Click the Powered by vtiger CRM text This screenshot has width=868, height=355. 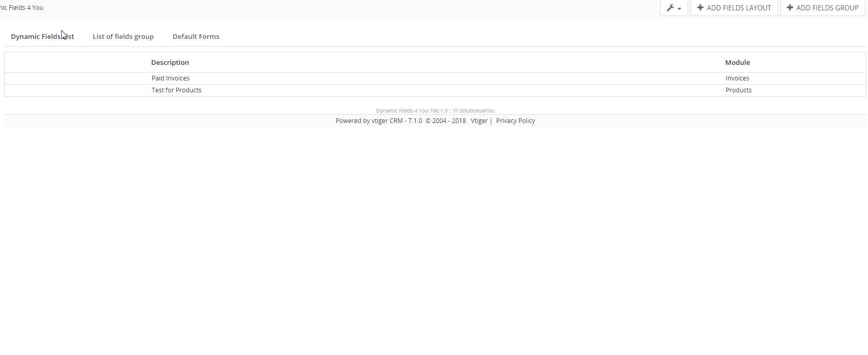(x=378, y=121)
